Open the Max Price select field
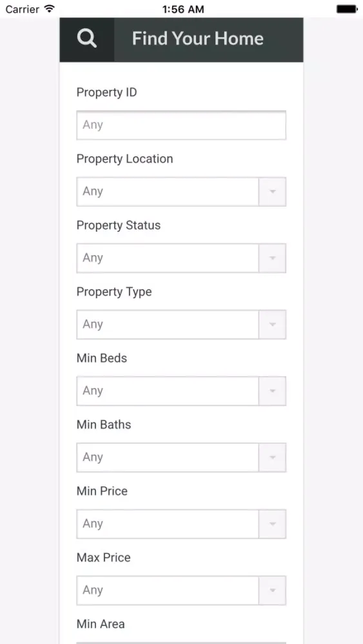This screenshot has height=644, width=363. coord(181,591)
